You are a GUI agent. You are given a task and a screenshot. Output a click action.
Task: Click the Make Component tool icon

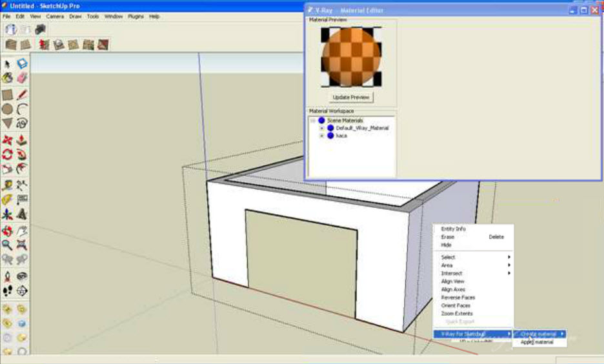point(22,63)
